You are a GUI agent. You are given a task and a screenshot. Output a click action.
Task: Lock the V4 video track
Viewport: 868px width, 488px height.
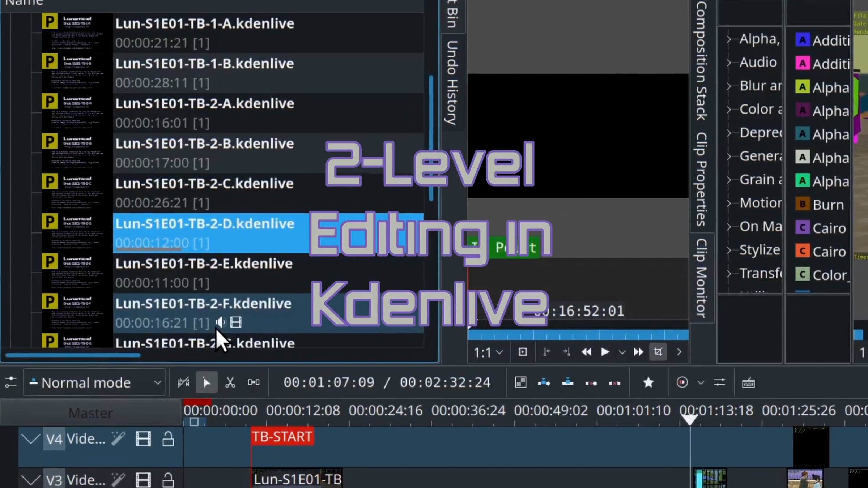click(168, 439)
